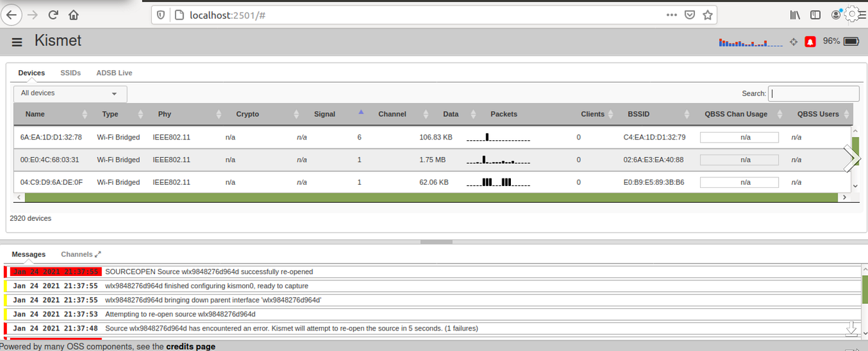Image resolution: width=868 pixels, height=351 pixels.
Task: Open the credits page link
Action: click(190, 347)
